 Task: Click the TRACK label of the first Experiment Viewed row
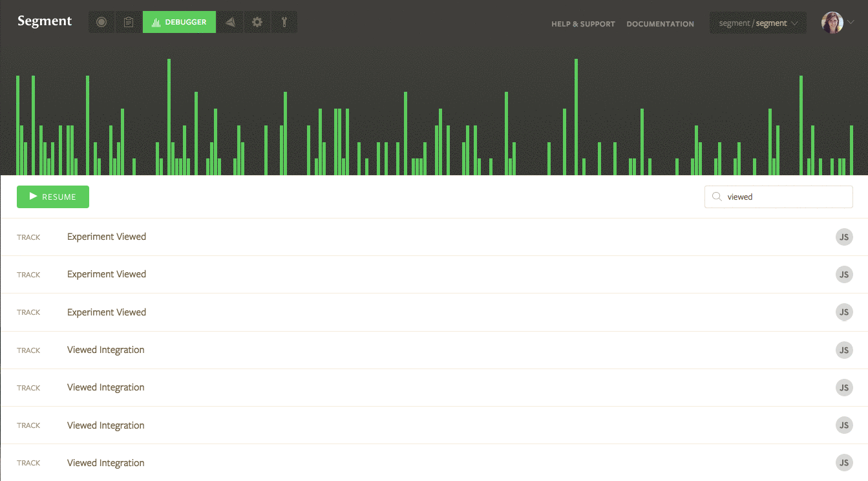point(28,237)
